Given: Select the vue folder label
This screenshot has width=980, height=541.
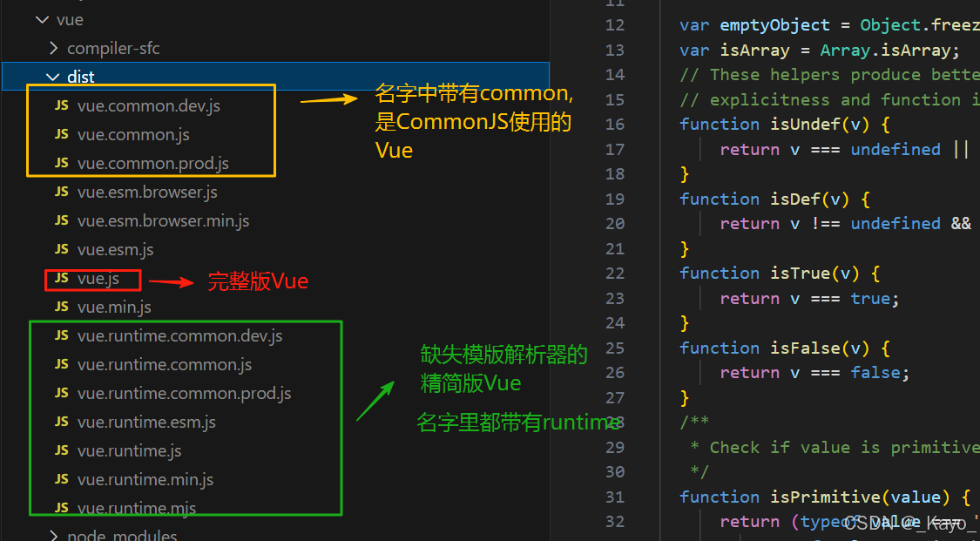Looking at the screenshot, I should pyautogui.click(x=70, y=20).
